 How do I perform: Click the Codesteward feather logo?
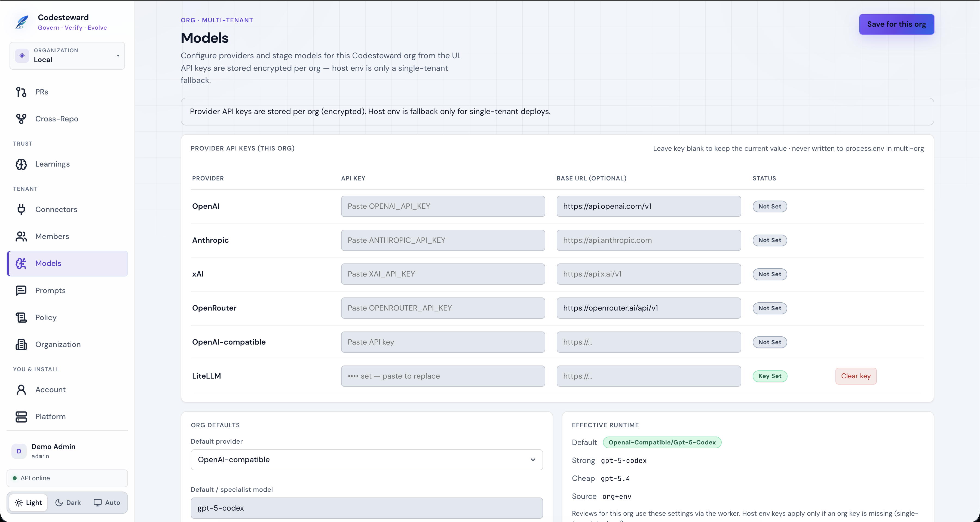tap(22, 22)
